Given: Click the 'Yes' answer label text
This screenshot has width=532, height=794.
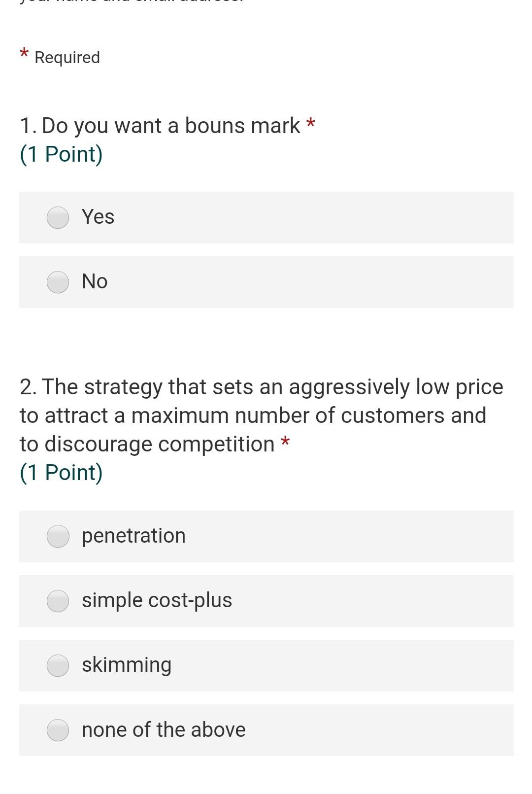Looking at the screenshot, I should (x=98, y=217).
